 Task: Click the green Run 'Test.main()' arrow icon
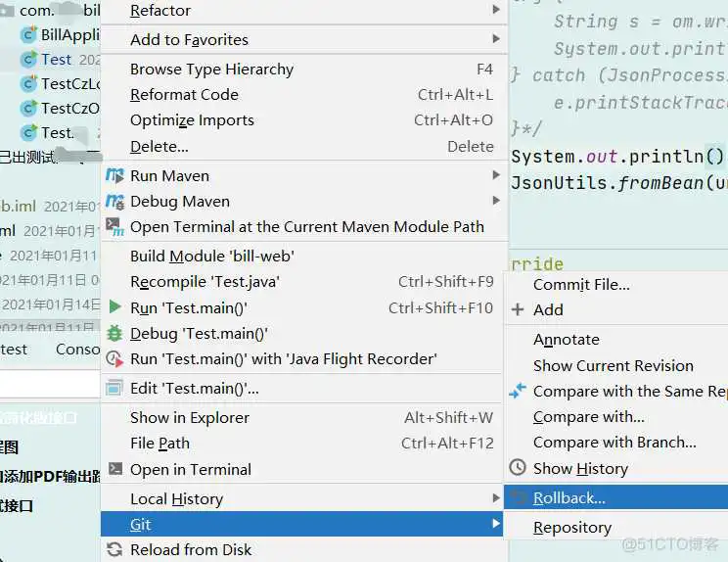click(x=115, y=307)
